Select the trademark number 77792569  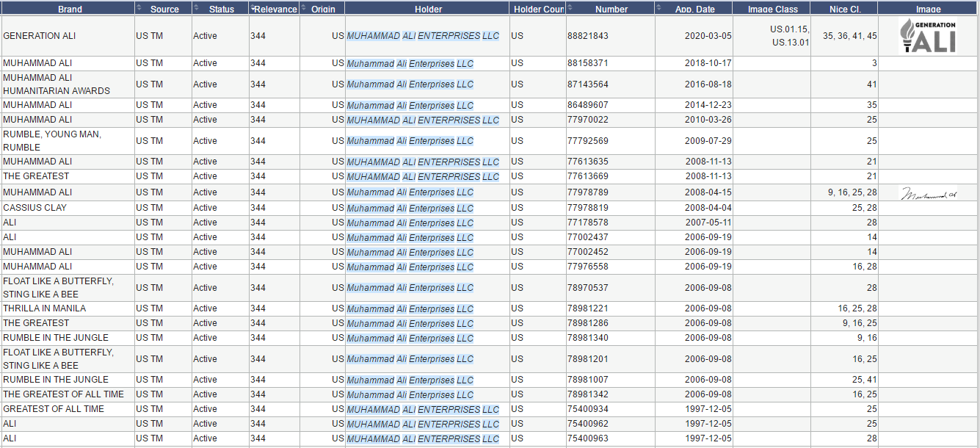588,141
